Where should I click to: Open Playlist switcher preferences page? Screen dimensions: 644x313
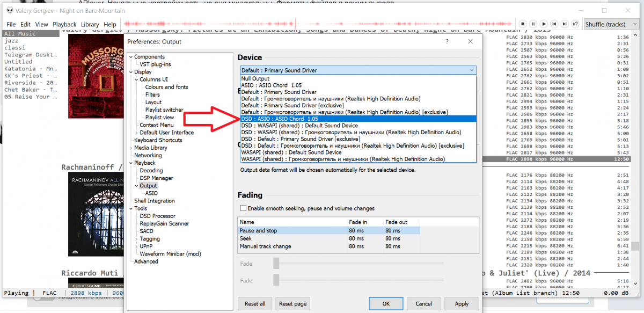coord(164,110)
